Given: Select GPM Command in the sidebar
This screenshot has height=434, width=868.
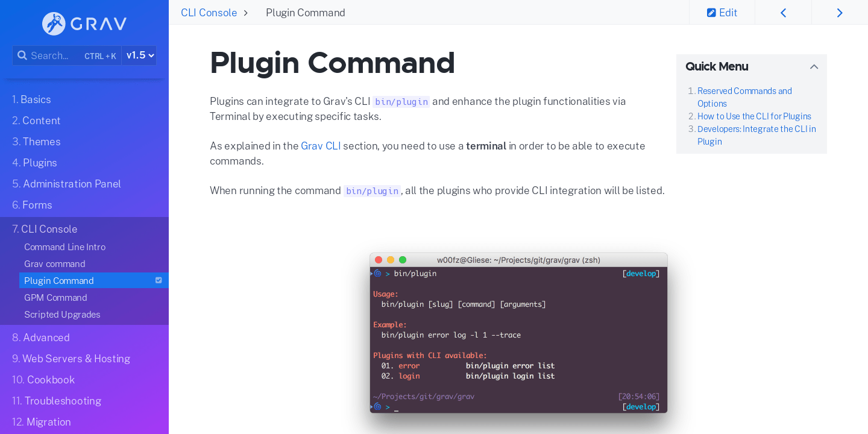Looking at the screenshot, I should coord(55,297).
